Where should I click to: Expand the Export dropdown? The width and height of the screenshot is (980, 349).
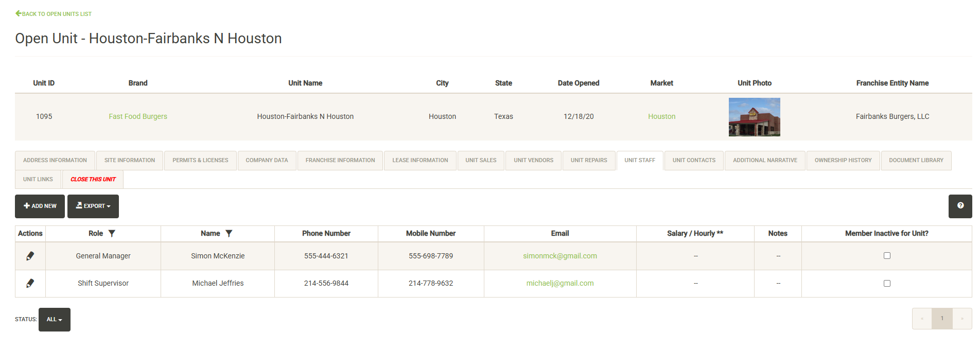(x=93, y=206)
